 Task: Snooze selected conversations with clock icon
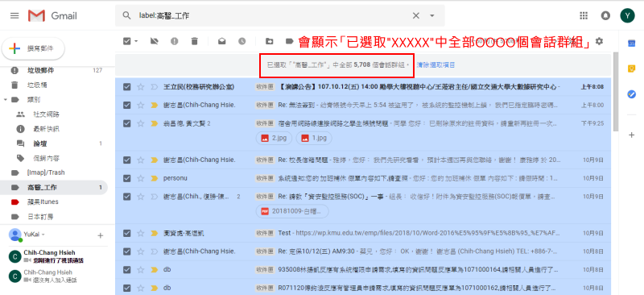click(242, 41)
